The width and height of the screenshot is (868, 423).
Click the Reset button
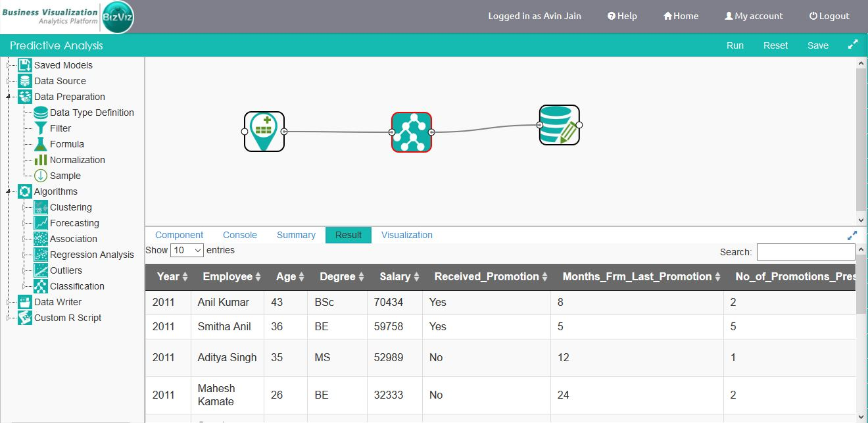tap(776, 45)
